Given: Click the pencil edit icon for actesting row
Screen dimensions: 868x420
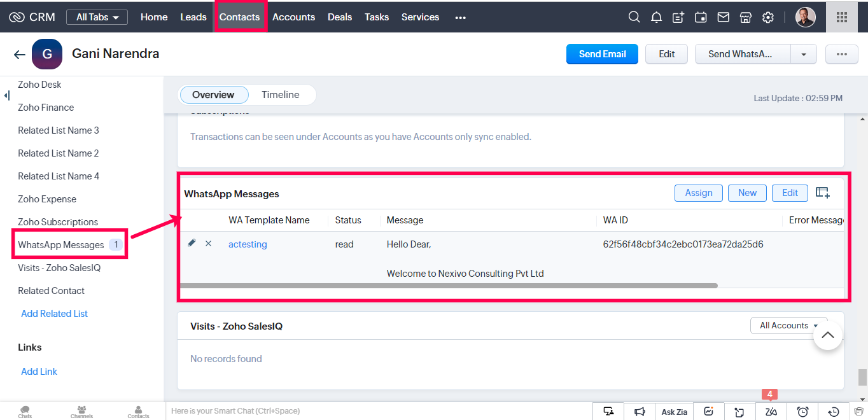Looking at the screenshot, I should [x=192, y=243].
